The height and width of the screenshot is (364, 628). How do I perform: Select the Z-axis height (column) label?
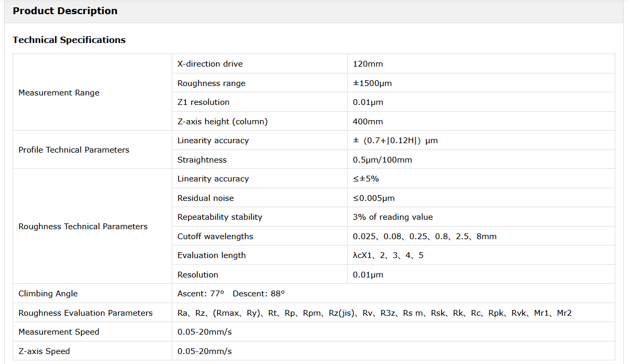tap(223, 122)
